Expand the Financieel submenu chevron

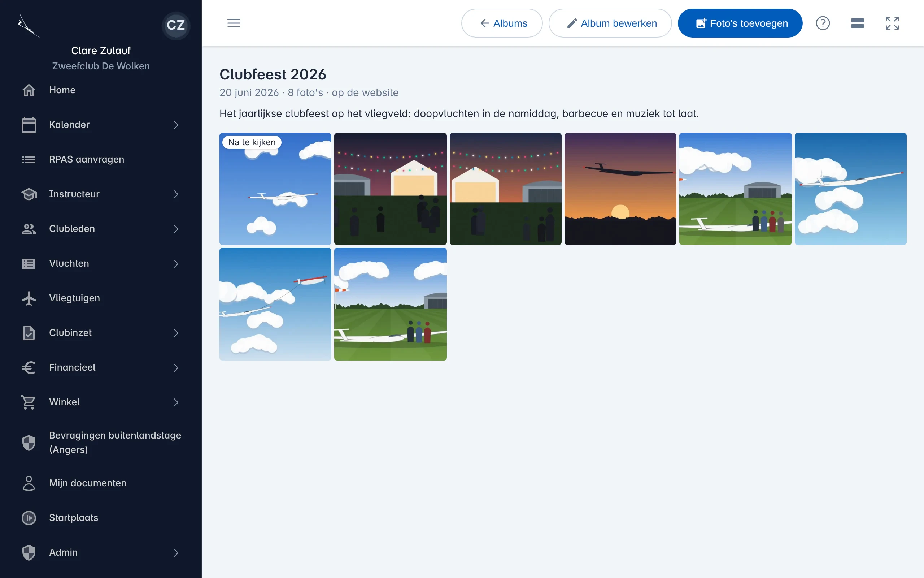tap(176, 368)
